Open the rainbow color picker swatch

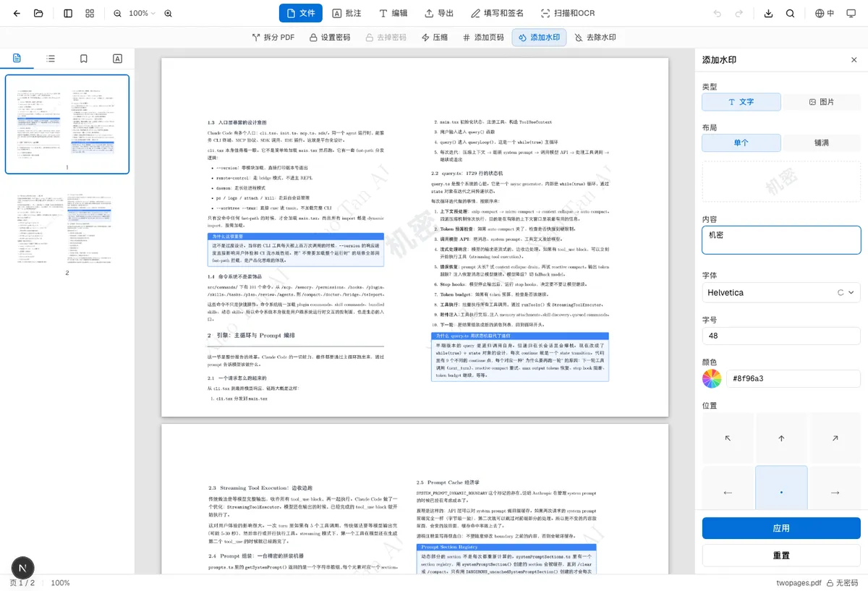point(712,378)
